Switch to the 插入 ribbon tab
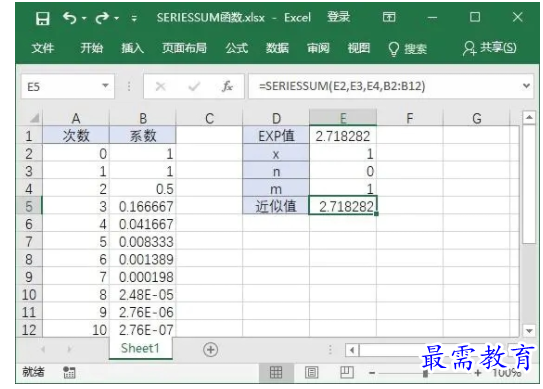The image size is (543, 389). coord(133,48)
